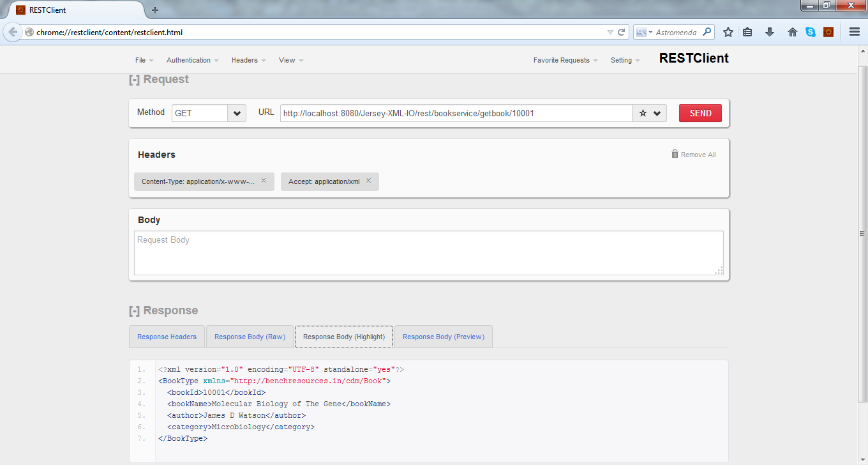Select the Response Body (Highlight) tab
The width and height of the screenshot is (868, 465).
pos(344,337)
